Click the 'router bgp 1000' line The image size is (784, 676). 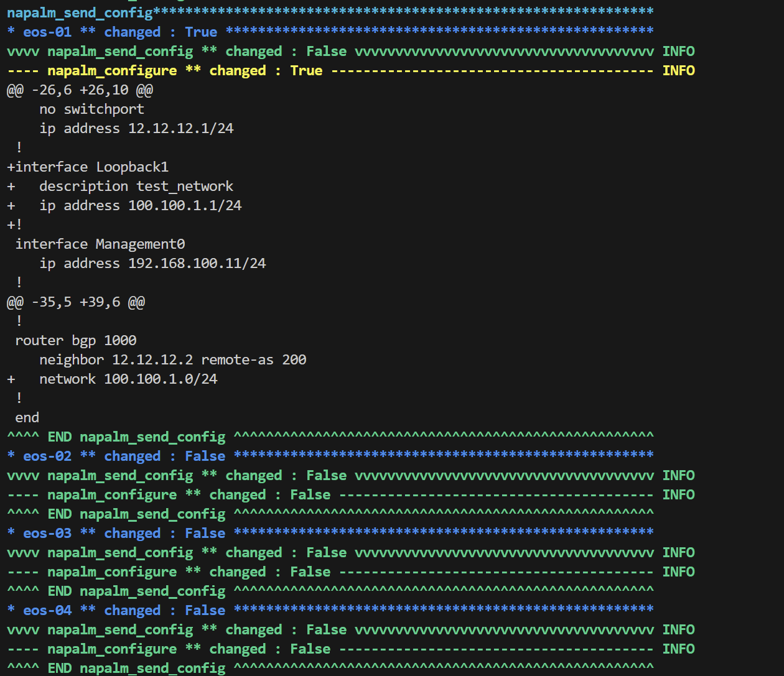pos(76,340)
